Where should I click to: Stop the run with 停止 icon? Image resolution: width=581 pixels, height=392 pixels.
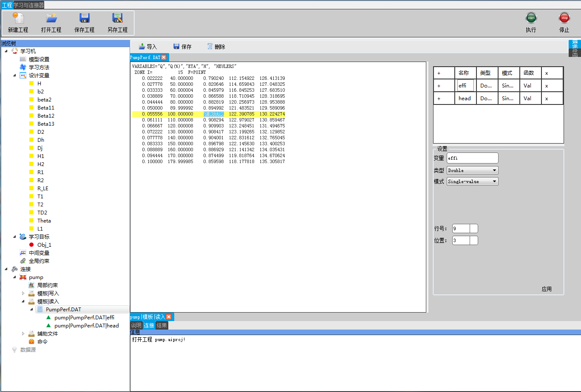pos(564,18)
